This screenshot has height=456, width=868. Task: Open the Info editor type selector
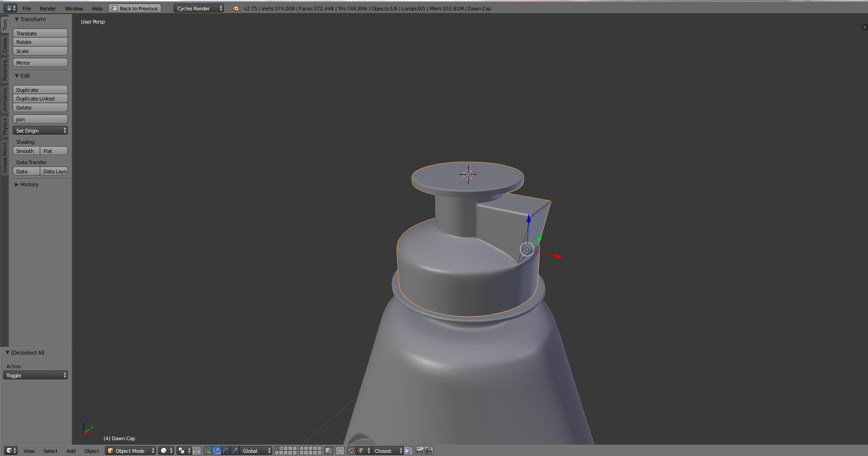(10, 8)
